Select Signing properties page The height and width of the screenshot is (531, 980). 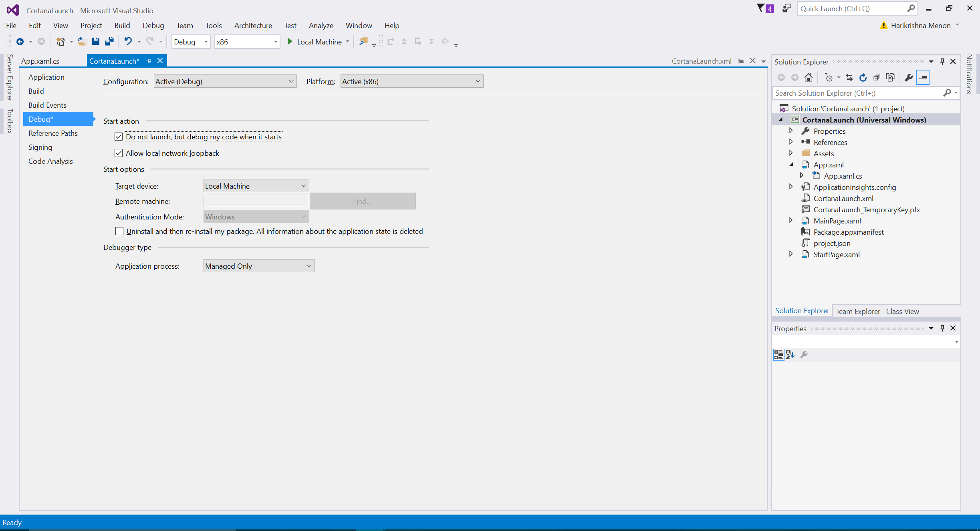pyautogui.click(x=40, y=147)
